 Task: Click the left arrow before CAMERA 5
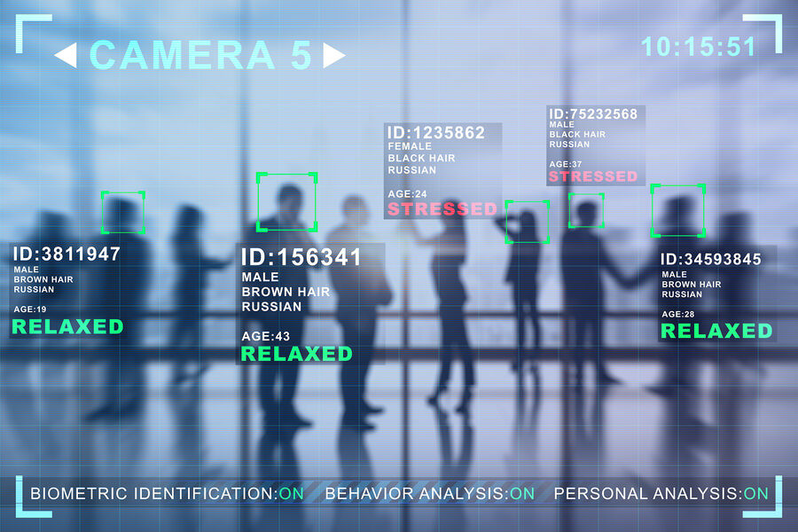click(66, 55)
